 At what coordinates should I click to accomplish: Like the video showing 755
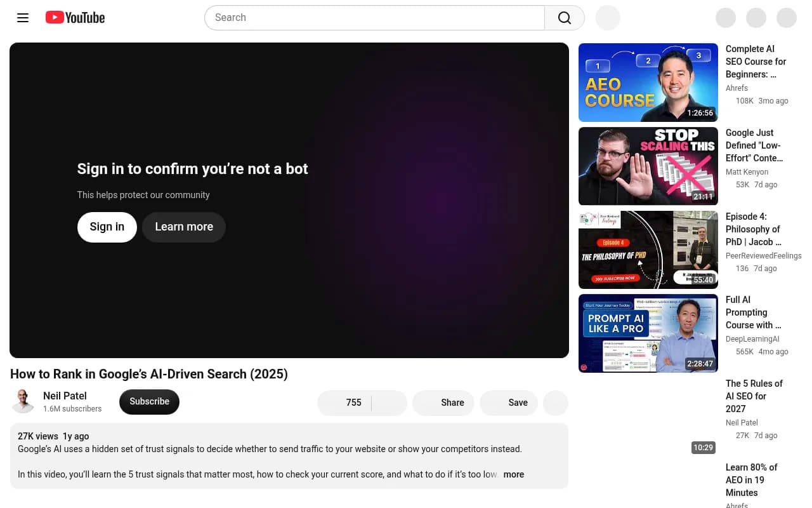tap(344, 403)
